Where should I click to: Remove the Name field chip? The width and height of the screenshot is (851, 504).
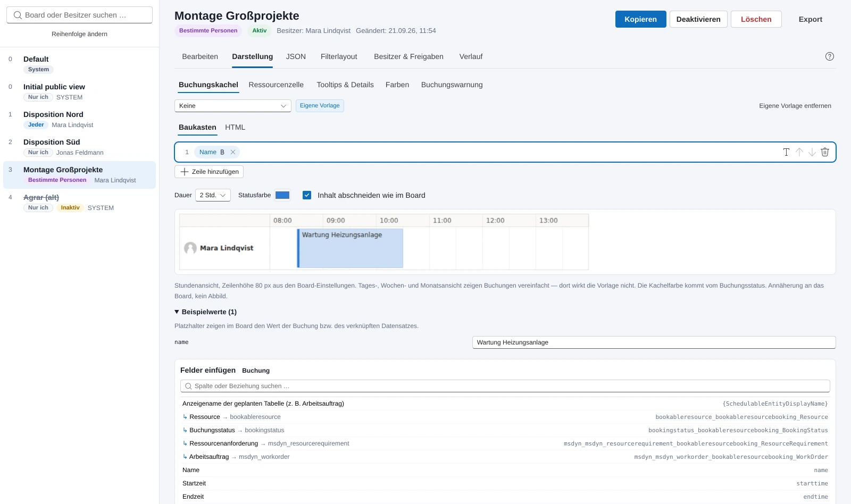(x=233, y=152)
